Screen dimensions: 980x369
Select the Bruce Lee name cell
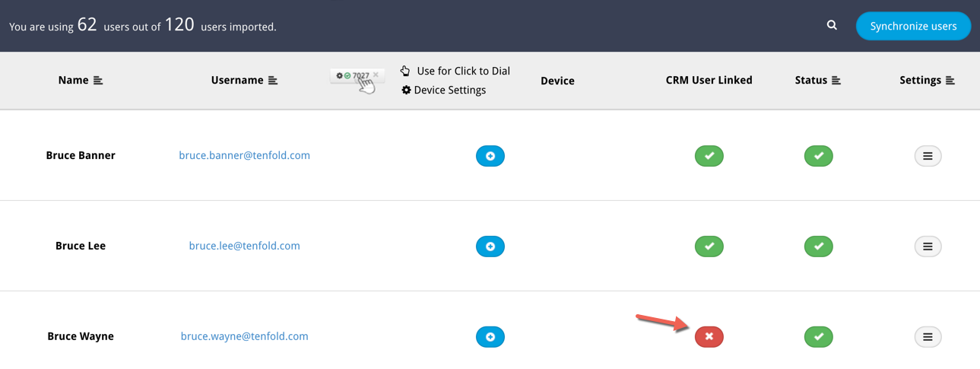click(x=81, y=246)
